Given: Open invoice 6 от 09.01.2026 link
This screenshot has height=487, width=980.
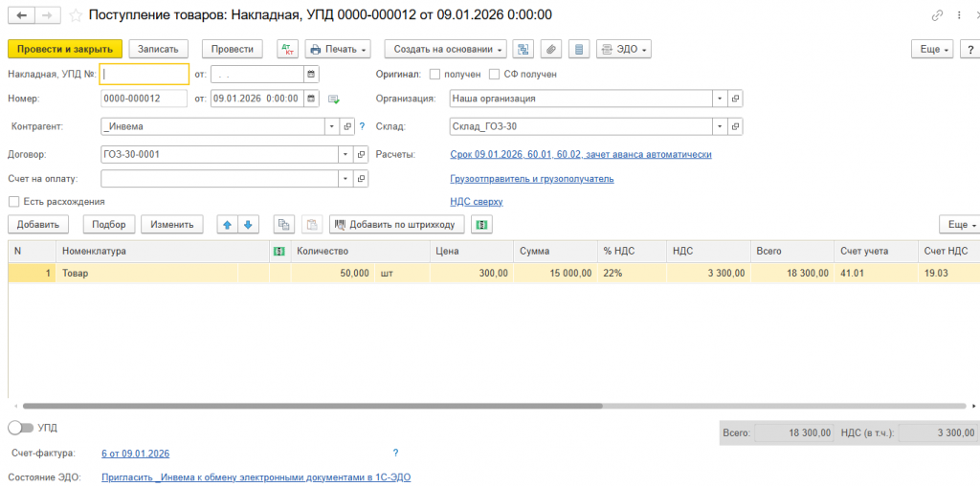Looking at the screenshot, I should pos(135,454).
